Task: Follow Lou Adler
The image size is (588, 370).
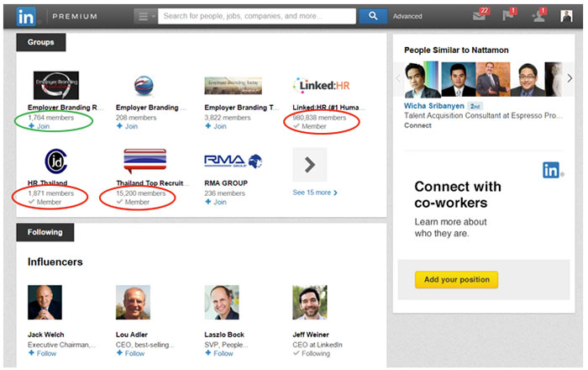Action: click(131, 353)
